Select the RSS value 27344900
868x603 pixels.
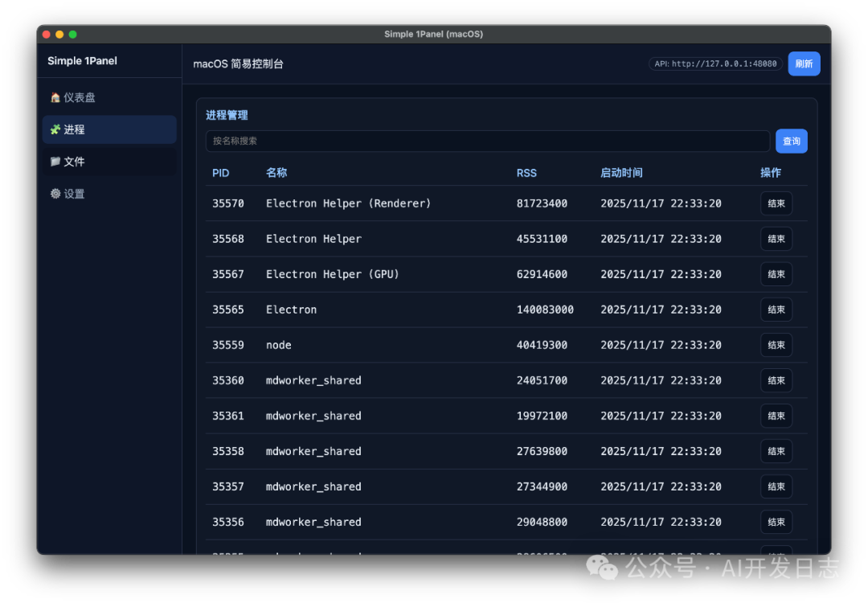point(542,486)
